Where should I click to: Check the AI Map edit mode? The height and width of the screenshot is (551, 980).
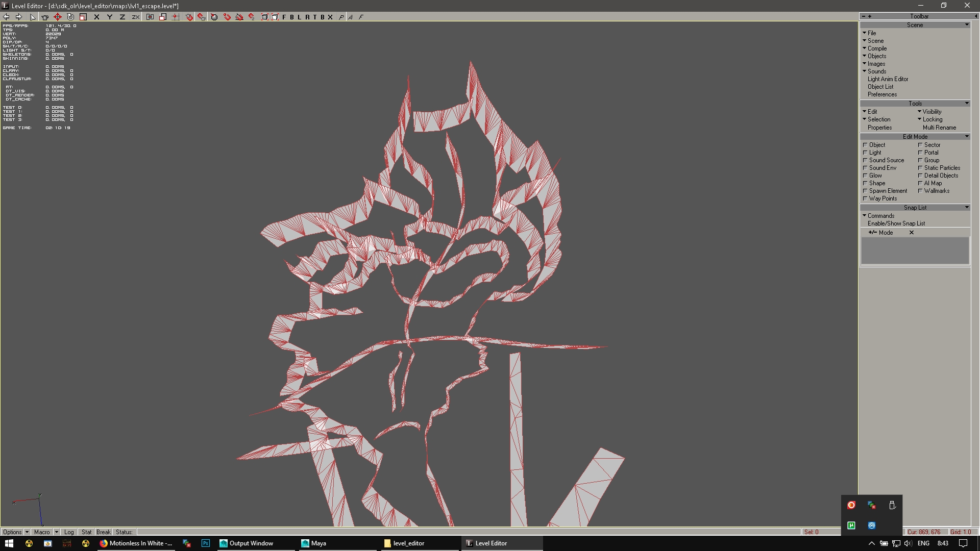(920, 183)
